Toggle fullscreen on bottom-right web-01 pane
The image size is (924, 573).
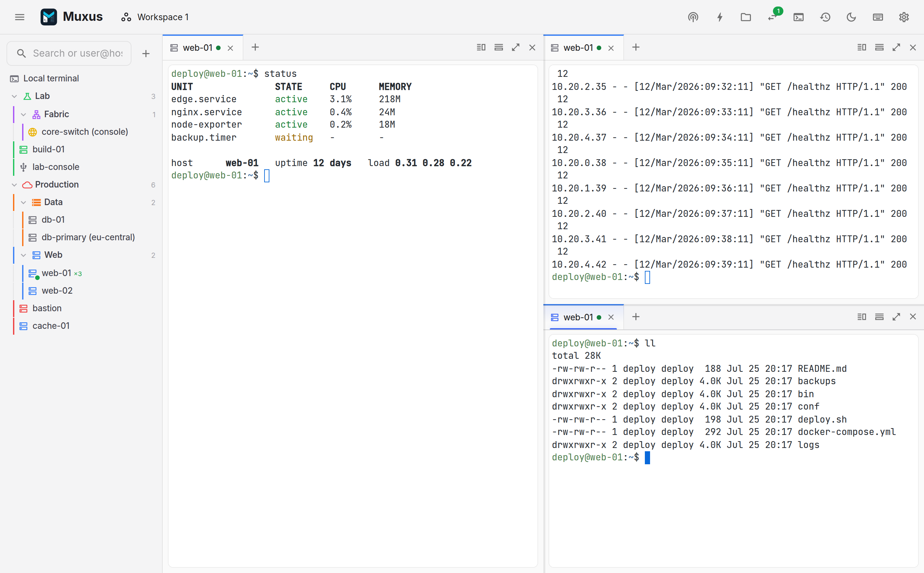click(896, 317)
